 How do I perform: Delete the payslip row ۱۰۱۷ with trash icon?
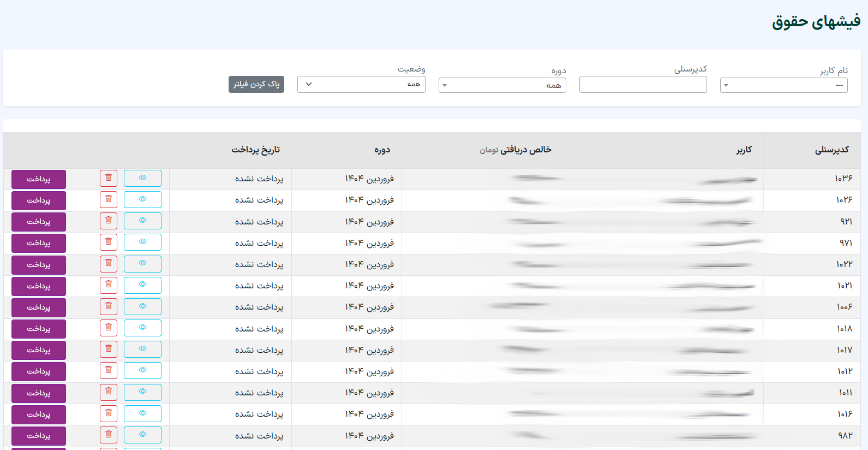click(109, 349)
